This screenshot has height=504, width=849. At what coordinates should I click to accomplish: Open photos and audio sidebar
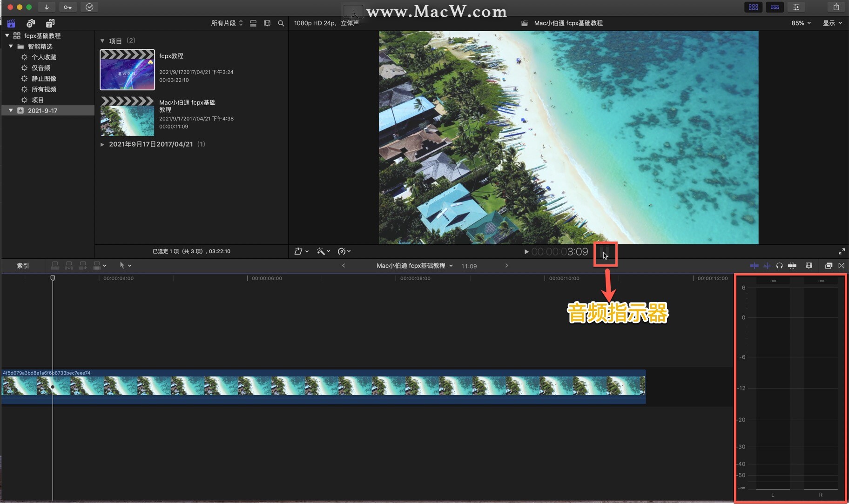tap(31, 23)
